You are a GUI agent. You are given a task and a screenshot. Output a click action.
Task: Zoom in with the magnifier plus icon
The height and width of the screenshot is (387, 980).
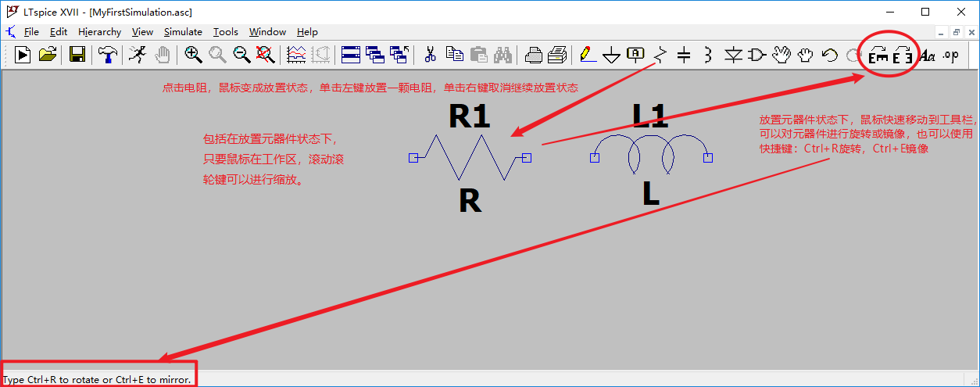click(x=193, y=55)
